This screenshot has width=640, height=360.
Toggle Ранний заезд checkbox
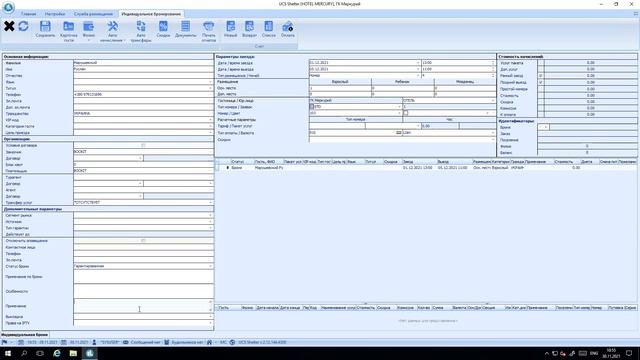tap(541, 76)
